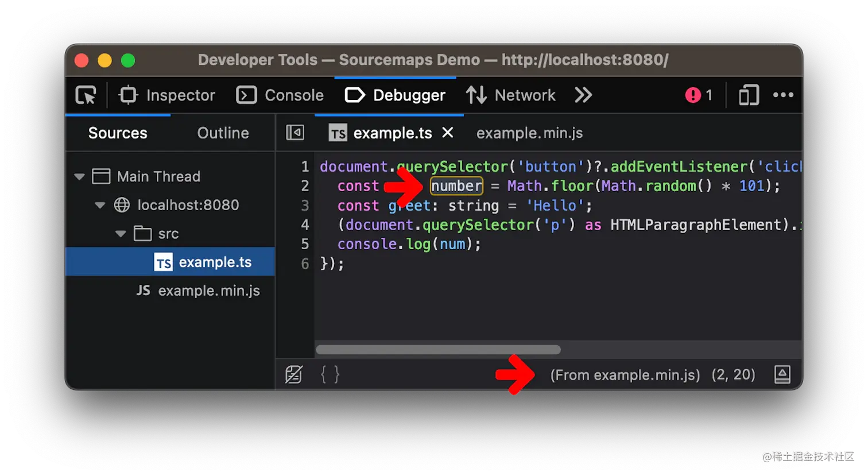Screen dimensions: 868x476
Task: Toggle the bottom-right pane collapse icon
Action: [782, 375]
